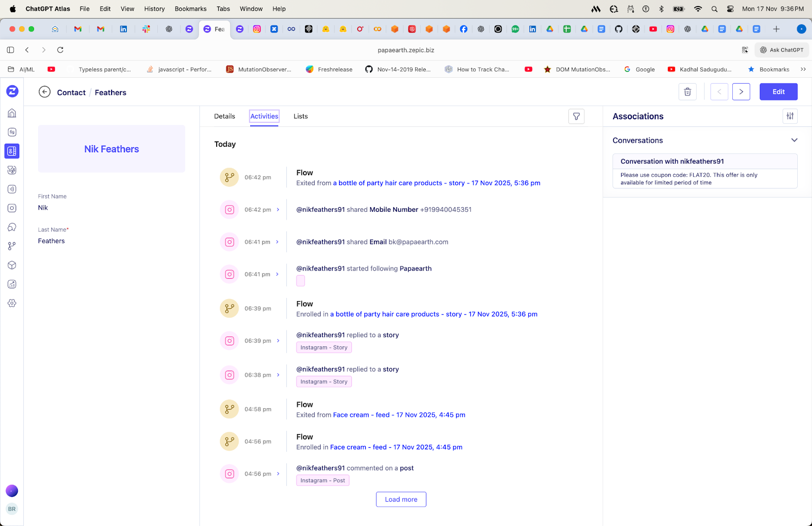Screen dimensions: 812x526
Task: Open the settings gear in left sidebar
Action: [x=12, y=303]
